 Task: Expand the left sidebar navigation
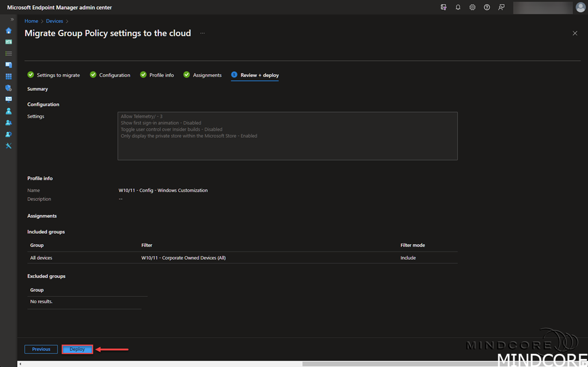(12, 20)
